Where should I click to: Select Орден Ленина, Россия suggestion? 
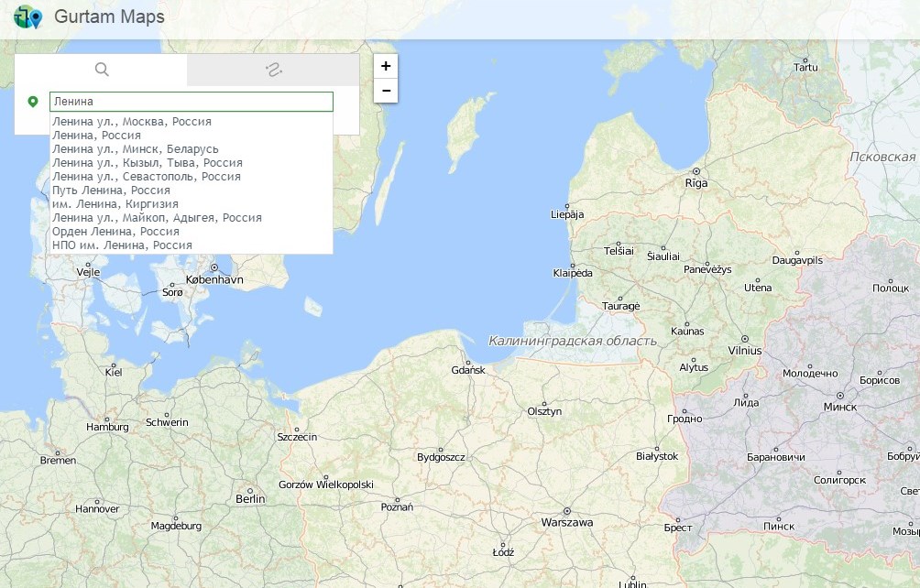coord(115,232)
